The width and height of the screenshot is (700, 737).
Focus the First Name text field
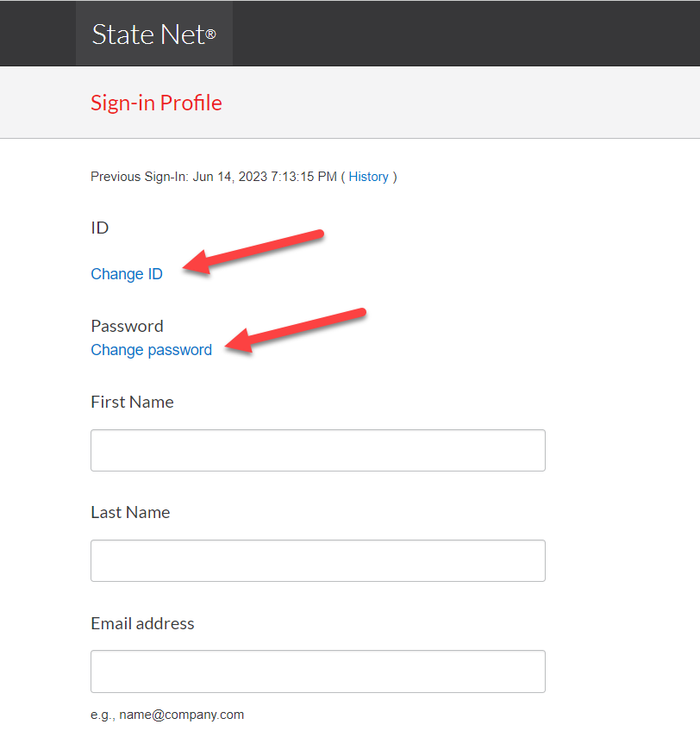[317, 450]
